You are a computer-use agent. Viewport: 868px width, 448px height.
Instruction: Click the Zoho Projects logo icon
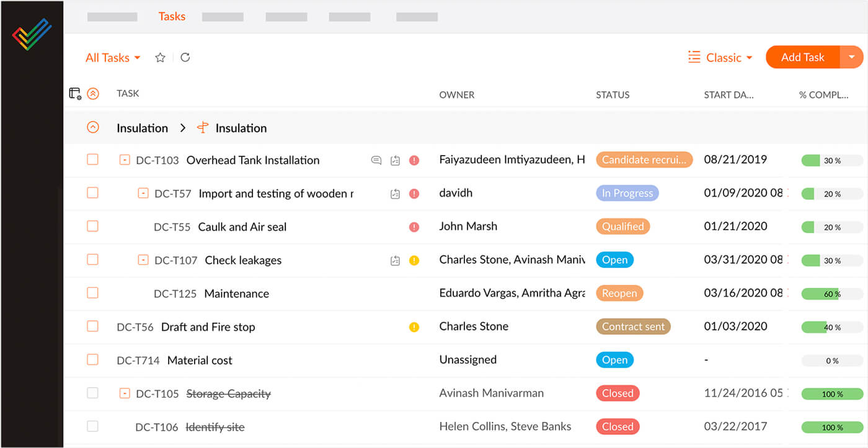click(32, 34)
